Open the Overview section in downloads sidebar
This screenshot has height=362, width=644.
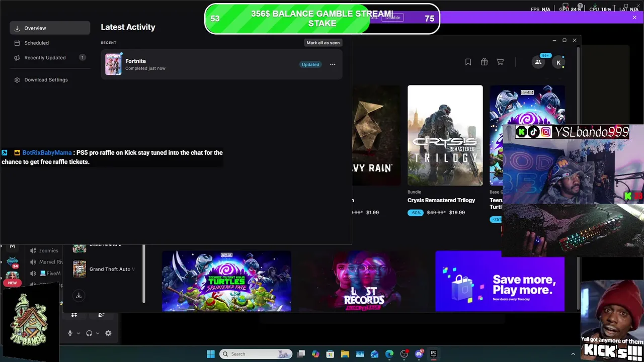click(50, 28)
